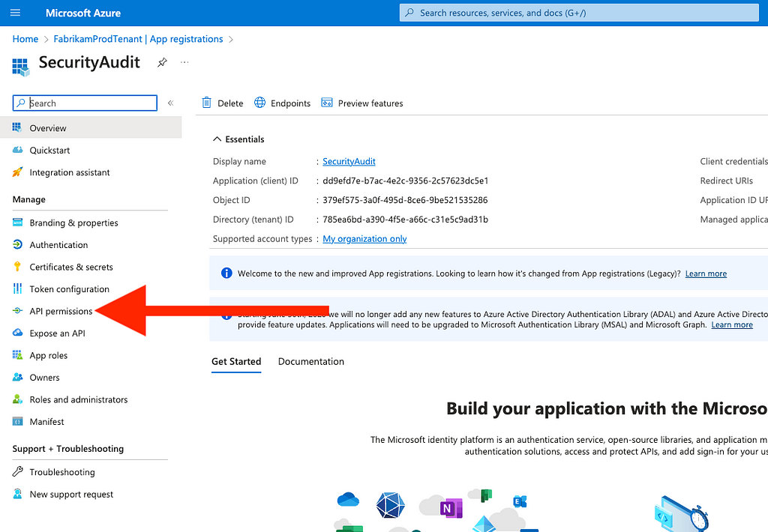Focus the global search resources box
The width and height of the screenshot is (768, 532).
(x=579, y=13)
